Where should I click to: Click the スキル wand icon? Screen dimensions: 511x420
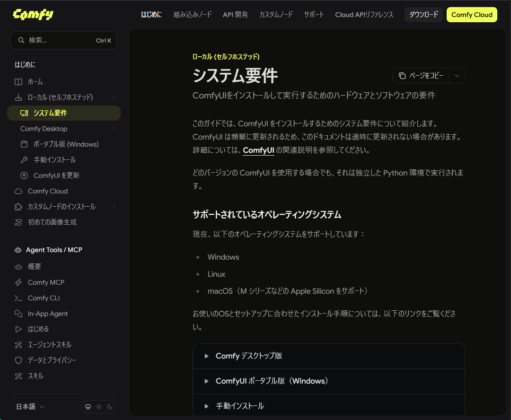pyautogui.click(x=18, y=376)
